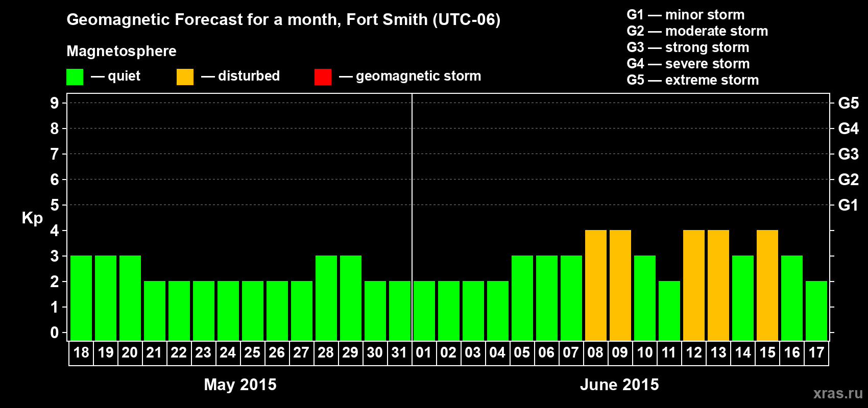Click the 'G1 — minor storm' legend line

(x=685, y=14)
